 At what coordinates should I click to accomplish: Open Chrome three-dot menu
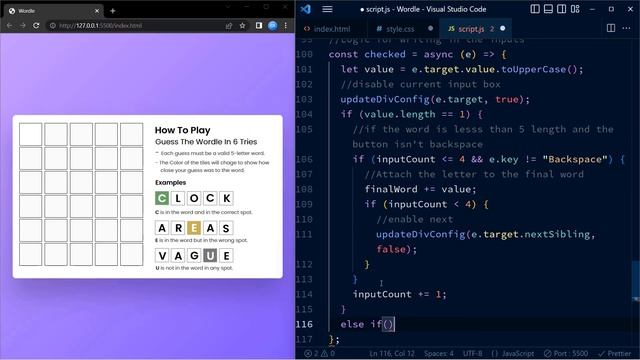(286, 25)
